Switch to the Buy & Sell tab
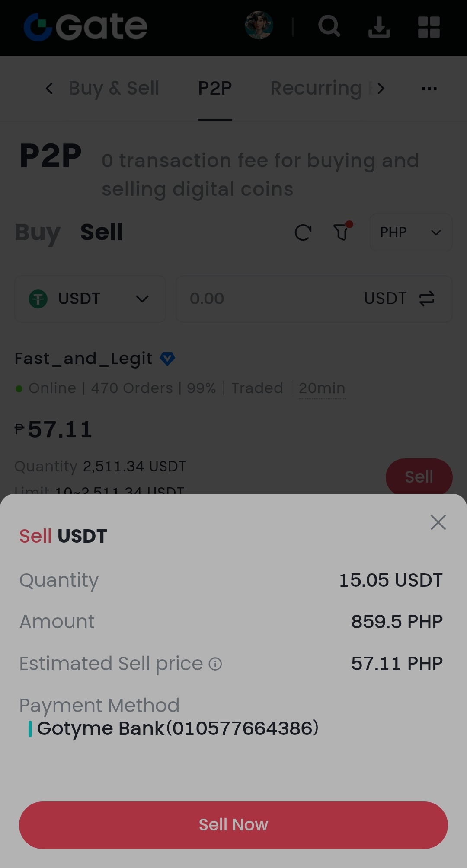 pos(114,88)
